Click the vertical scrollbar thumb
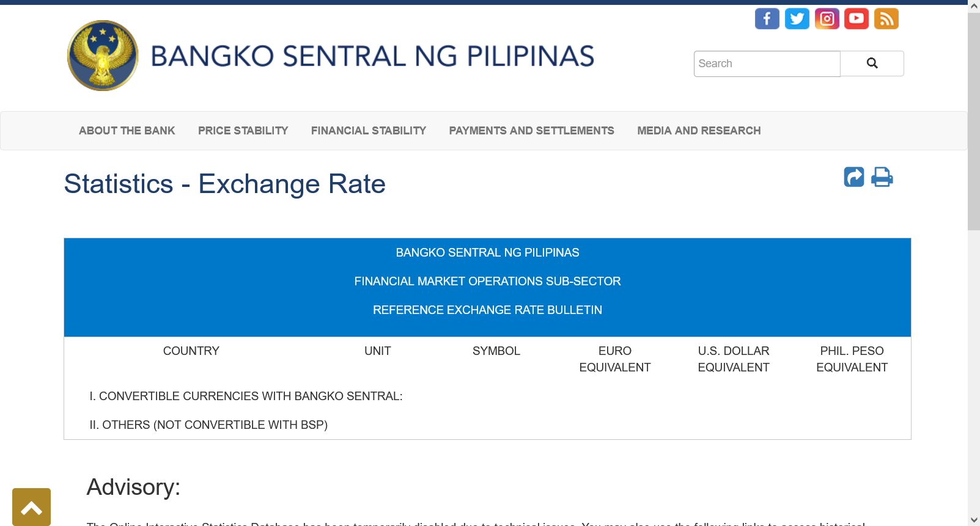 coord(973,122)
